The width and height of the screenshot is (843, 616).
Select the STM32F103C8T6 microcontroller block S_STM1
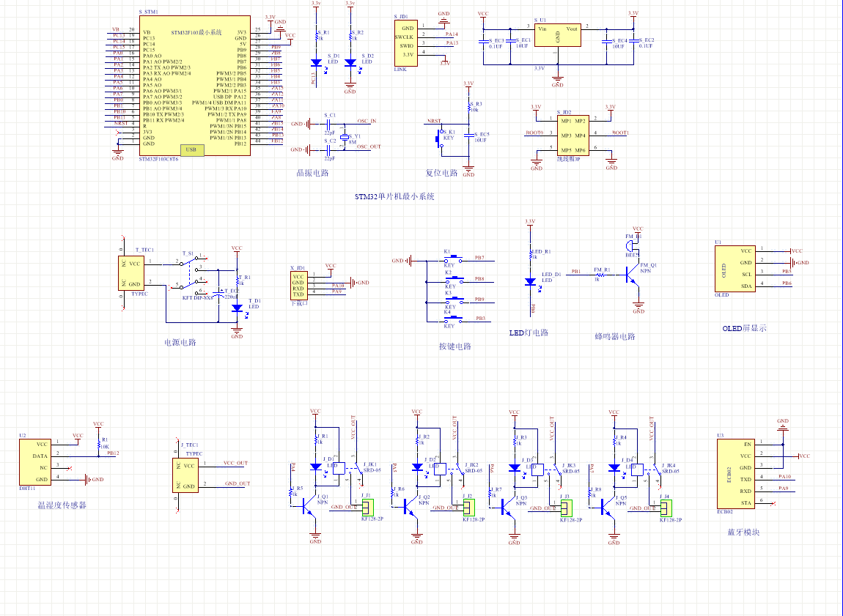[x=194, y=86]
